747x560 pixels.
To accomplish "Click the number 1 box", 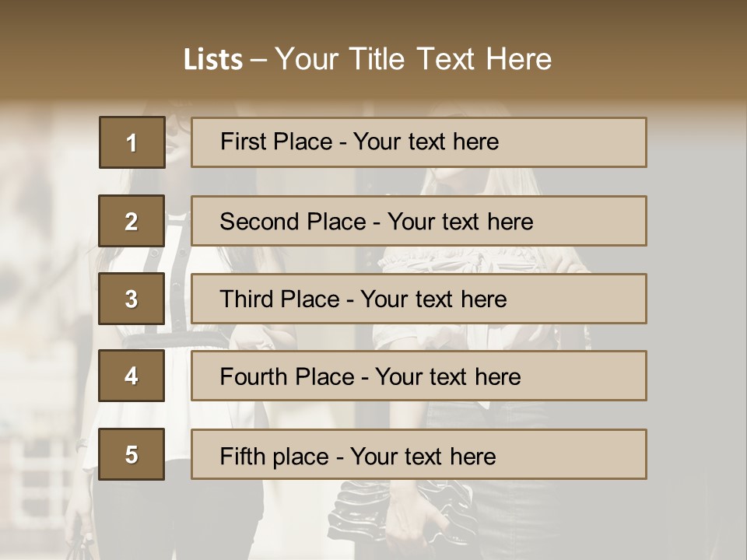I will click(132, 142).
